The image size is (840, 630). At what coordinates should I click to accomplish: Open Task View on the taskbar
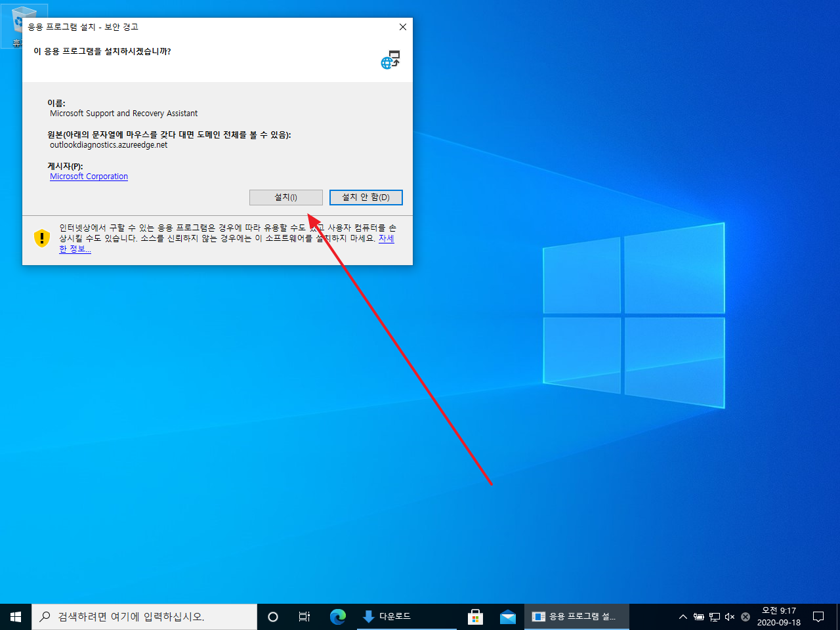click(304, 617)
